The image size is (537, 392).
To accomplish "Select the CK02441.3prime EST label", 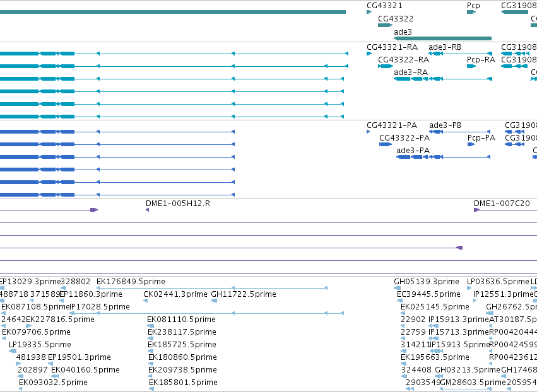I will click(x=175, y=294).
